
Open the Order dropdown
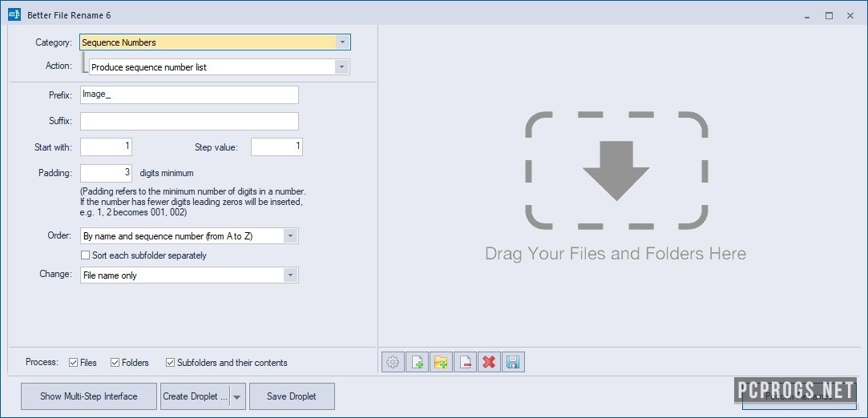[x=291, y=236]
